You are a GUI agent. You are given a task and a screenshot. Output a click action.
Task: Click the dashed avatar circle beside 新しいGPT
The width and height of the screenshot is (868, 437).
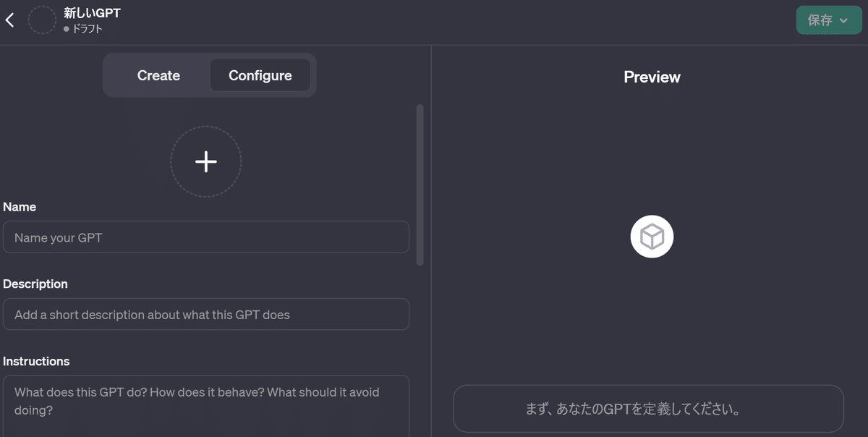pyautogui.click(x=42, y=20)
